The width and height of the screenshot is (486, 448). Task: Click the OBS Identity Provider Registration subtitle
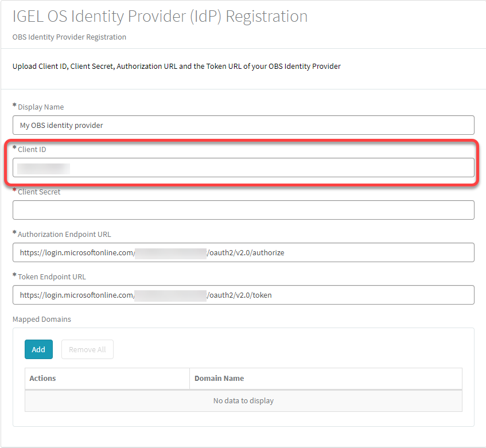point(69,37)
